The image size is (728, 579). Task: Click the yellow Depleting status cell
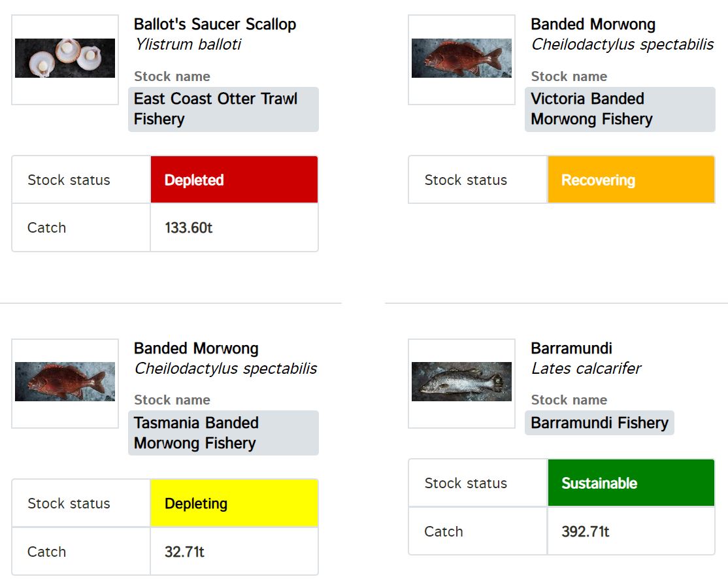(234, 503)
